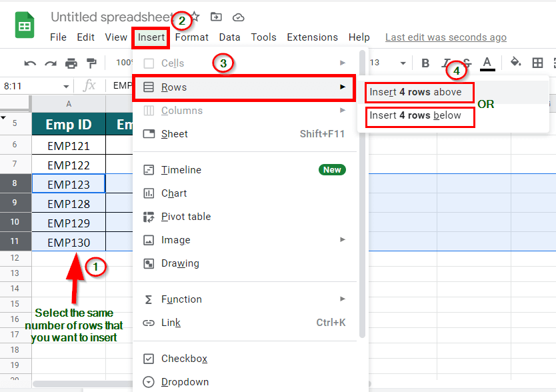556x392 pixels.
Task: Click the move to folder icon
Action: click(216, 17)
